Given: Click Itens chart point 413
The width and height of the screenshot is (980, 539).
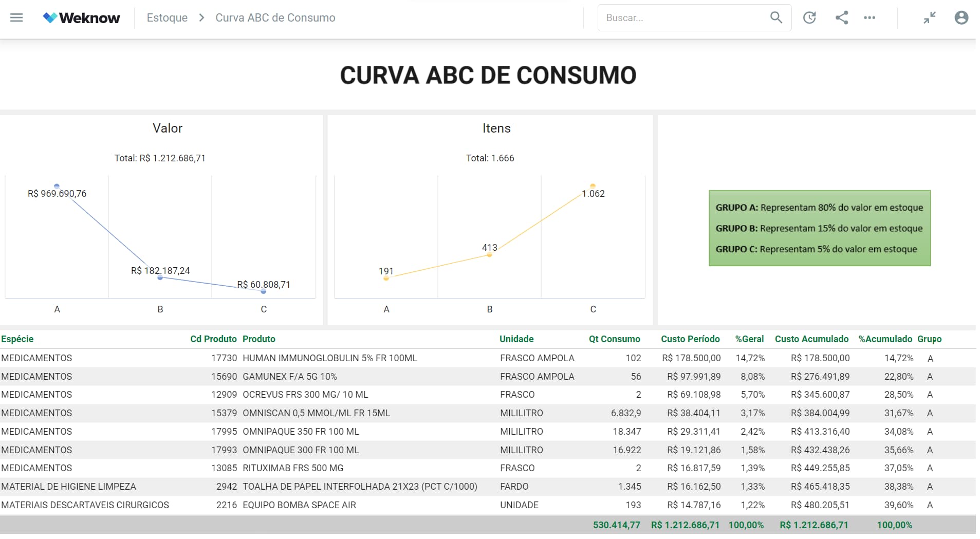Looking at the screenshot, I should point(490,254).
